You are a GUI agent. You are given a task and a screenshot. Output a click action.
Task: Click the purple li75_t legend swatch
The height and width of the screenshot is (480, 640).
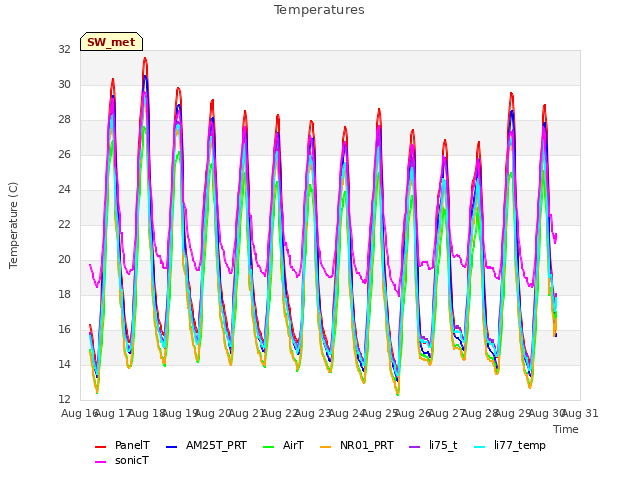tap(415, 447)
